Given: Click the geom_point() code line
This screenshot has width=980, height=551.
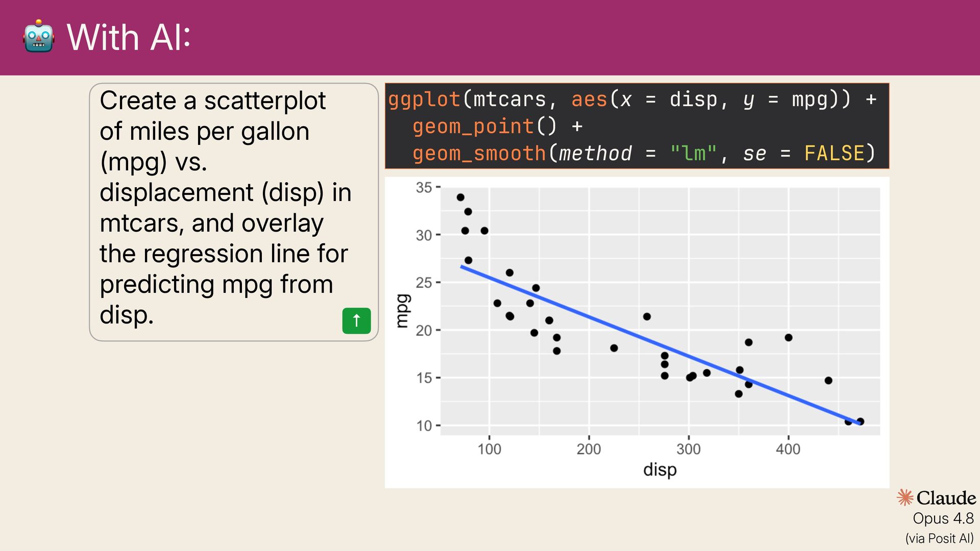Looking at the screenshot, I should (x=497, y=126).
